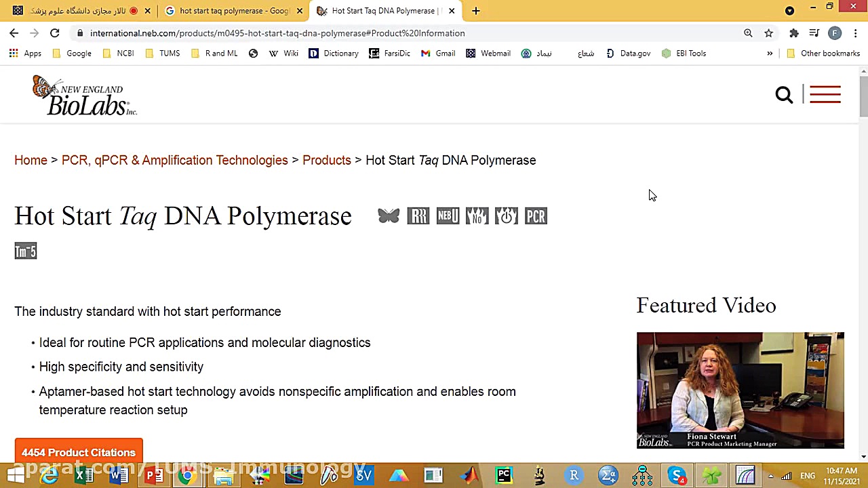Go back with browser back arrow
Screen dimensions: 868x488
point(14,33)
